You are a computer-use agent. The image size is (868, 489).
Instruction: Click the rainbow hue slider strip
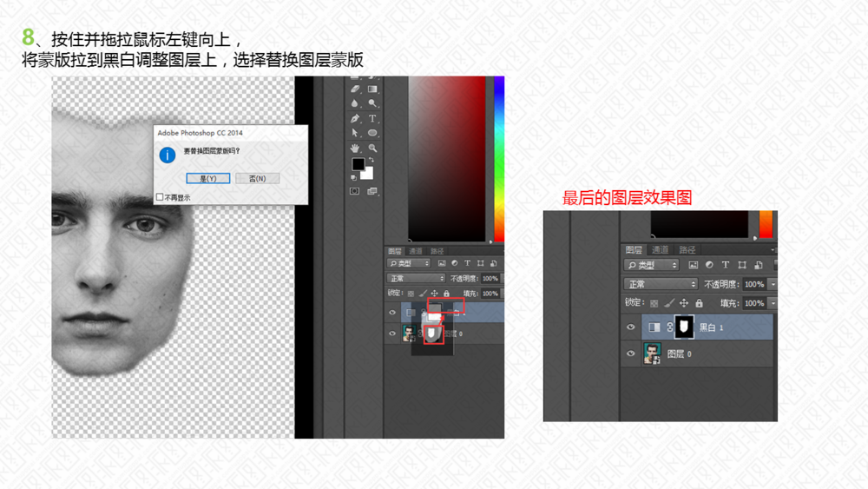(499, 158)
